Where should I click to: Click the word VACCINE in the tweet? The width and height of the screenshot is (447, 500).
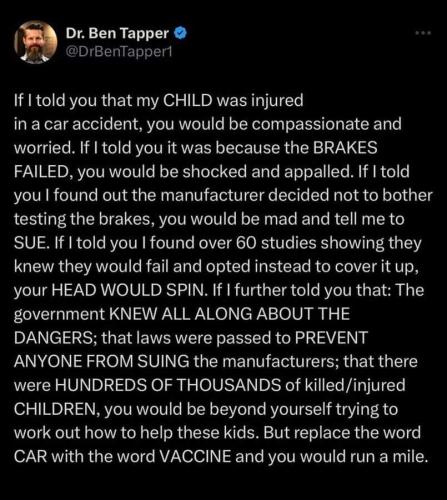tap(196, 456)
